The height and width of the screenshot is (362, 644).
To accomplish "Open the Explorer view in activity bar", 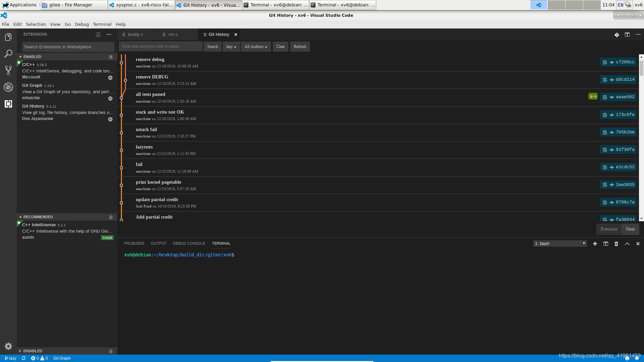I will pos(8,37).
